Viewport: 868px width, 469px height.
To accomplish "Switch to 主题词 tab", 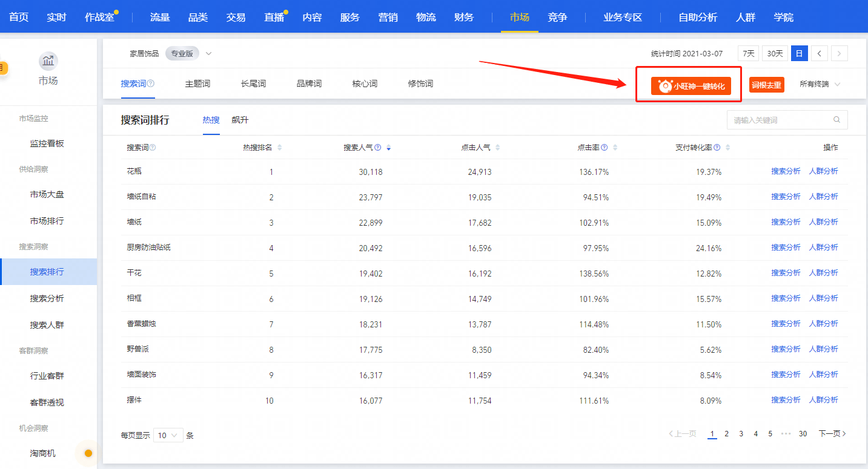I will pos(197,84).
